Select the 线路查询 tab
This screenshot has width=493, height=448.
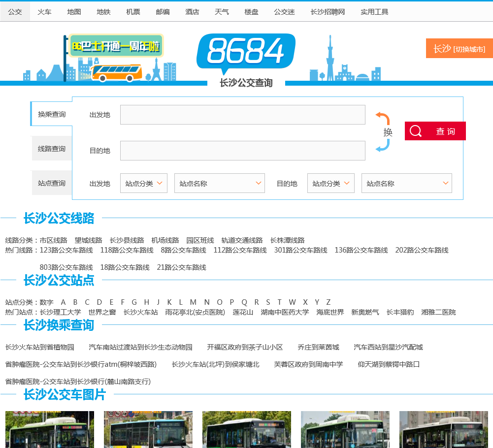click(x=52, y=149)
